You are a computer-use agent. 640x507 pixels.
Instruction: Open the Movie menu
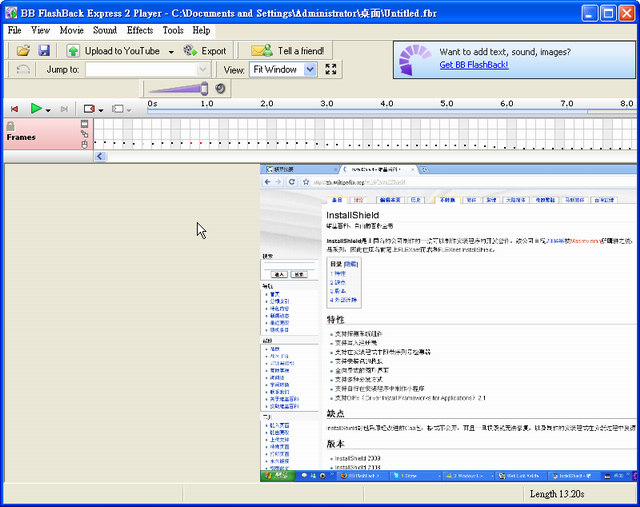point(71,30)
